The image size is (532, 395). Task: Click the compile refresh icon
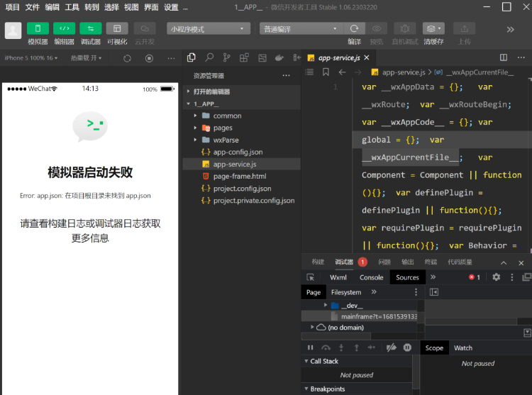click(x=354, y=29)
